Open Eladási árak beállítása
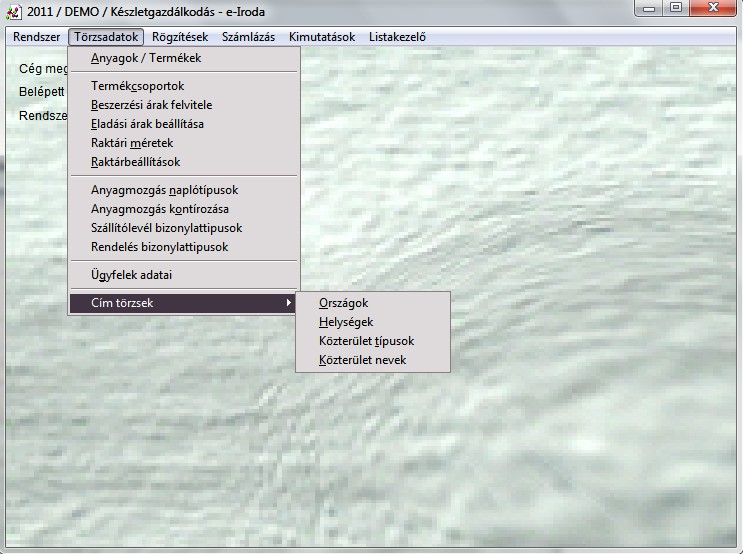Viewport: 743px width, 554px height. click(147, 124)
